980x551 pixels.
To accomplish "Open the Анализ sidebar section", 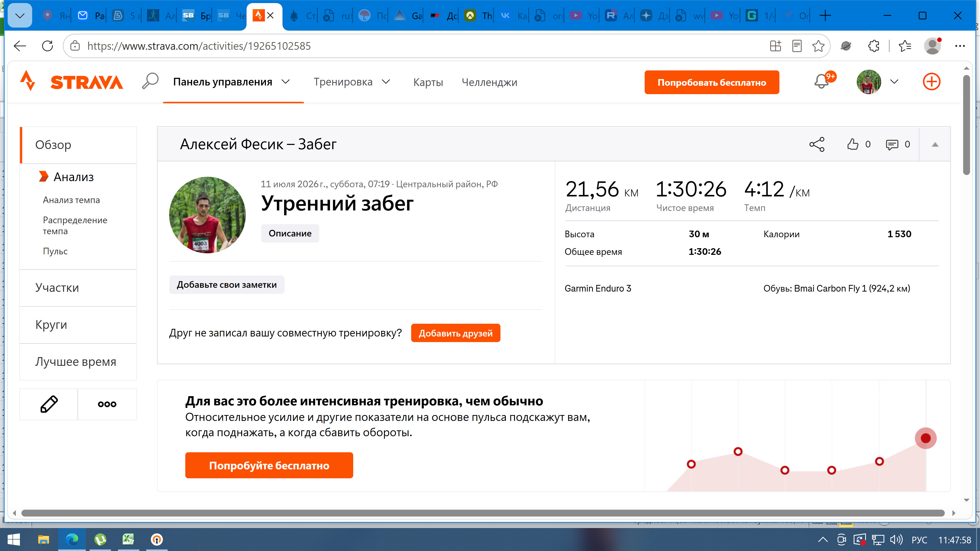I will (x=73, y=177).
